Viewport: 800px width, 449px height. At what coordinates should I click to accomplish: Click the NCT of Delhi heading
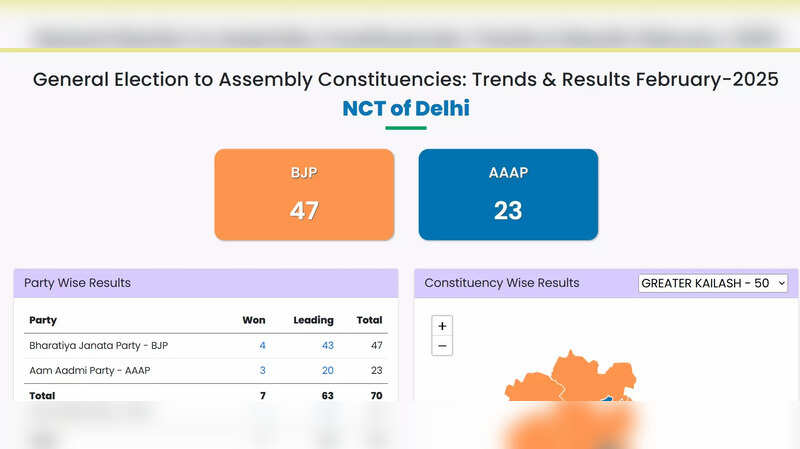click(405, 108)
